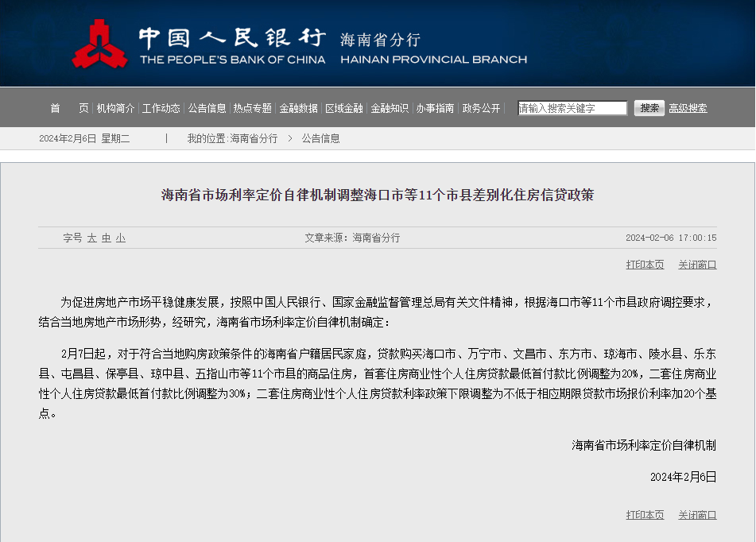Select 公告信息 in the navigation bar
Screen dimensions: 756x542
tap(207, 108)
